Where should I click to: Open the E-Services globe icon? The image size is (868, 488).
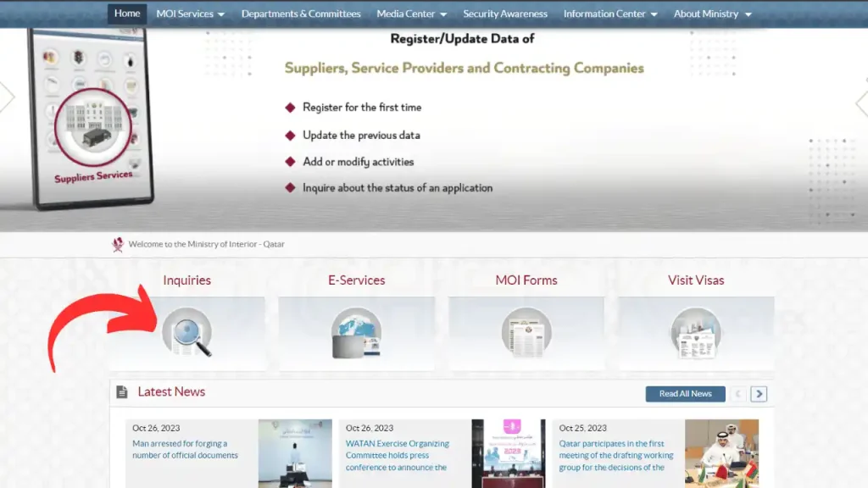pyautogui.click(x=357, y=332)
